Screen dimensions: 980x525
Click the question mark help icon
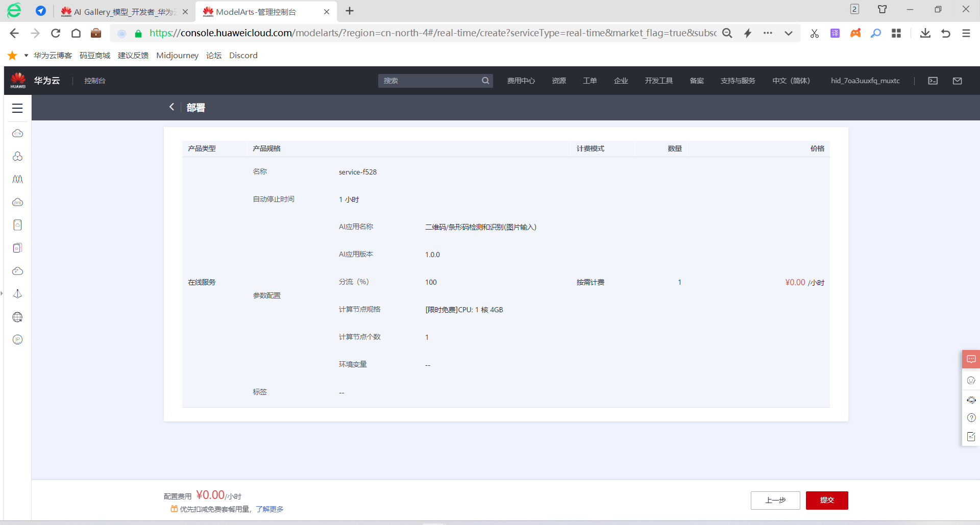tap(971, 418)
